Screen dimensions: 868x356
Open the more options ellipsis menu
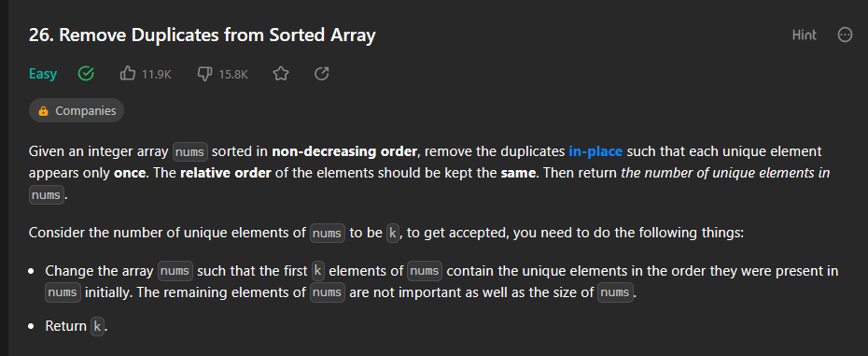point(845,35)
